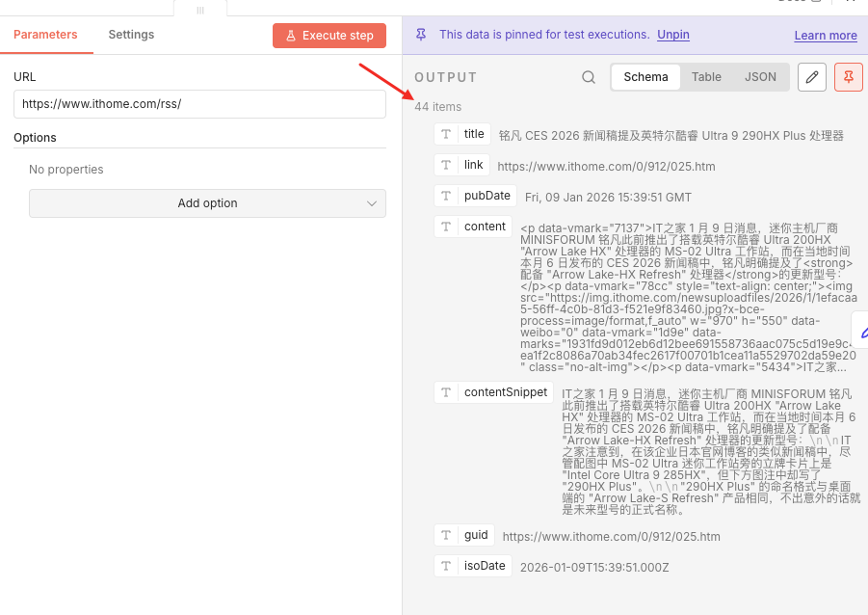Viewport: 868px width, 615px height.
Task: Click the guid value URL text
Action: pyautogui.click(x=611, y=537)
